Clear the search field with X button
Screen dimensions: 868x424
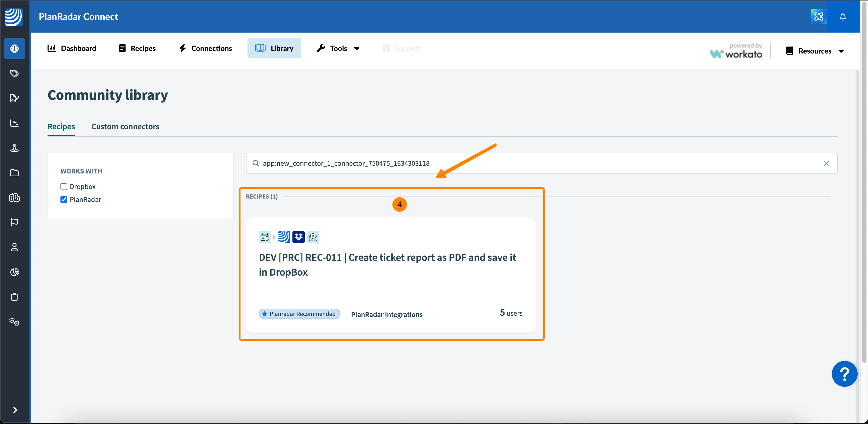click(x=826, y=163)
